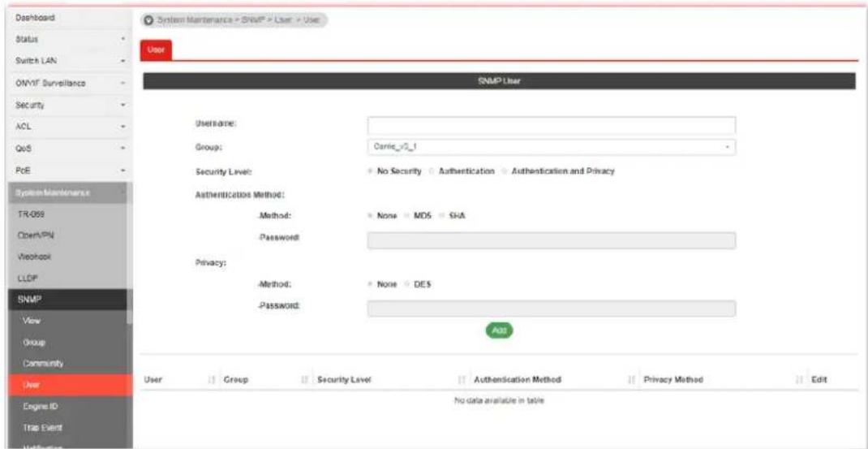Select the SNMP menu item

pos(67,300)
